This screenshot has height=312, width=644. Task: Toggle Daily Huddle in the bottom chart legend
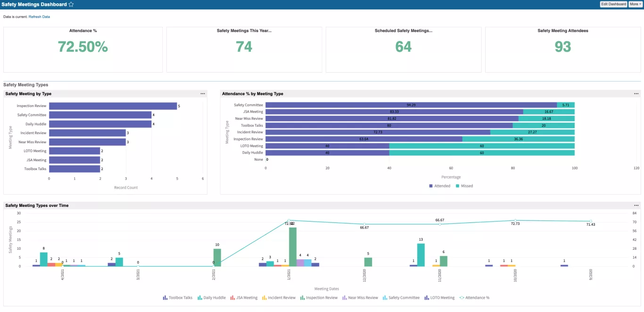[211, 298]
